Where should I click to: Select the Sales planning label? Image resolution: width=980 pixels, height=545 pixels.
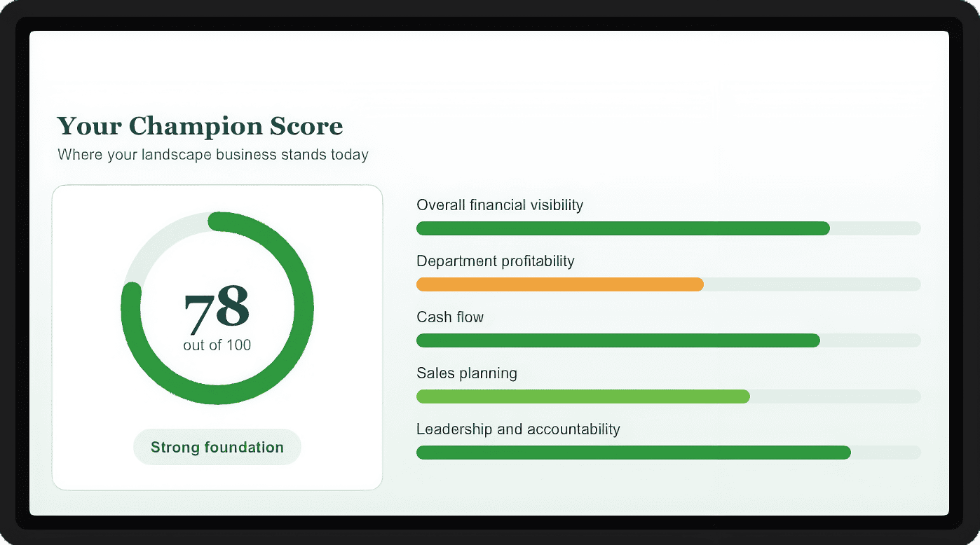[x=467, y=373]
